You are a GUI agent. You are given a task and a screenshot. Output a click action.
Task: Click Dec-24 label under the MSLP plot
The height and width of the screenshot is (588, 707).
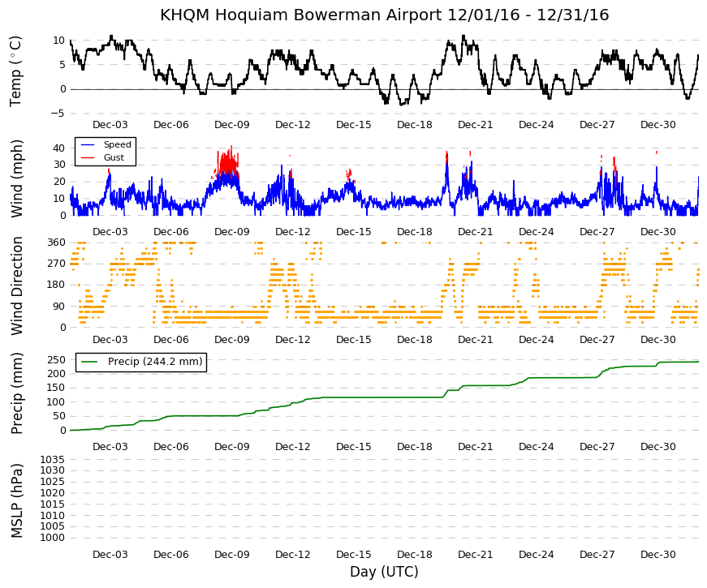click(x=536, y=555)
